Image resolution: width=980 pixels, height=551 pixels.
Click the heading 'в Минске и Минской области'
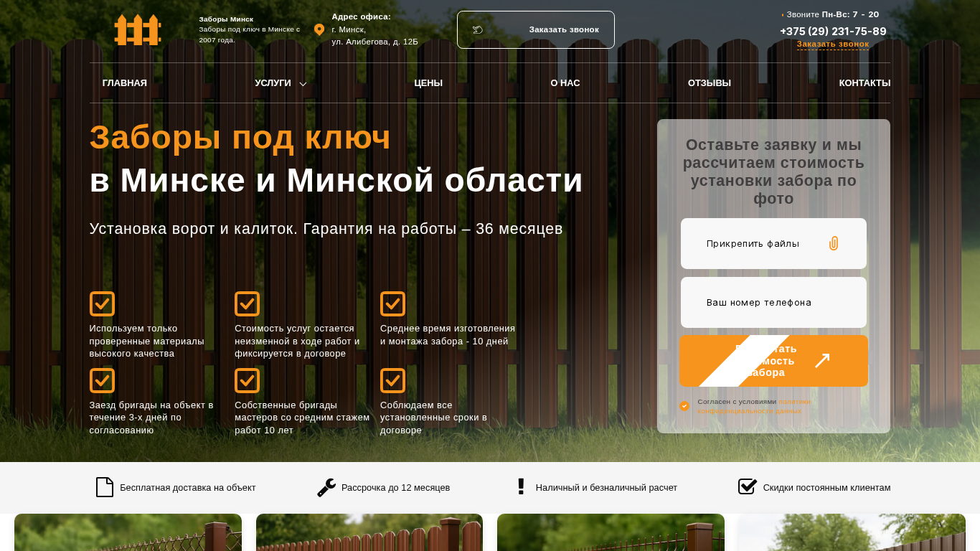click(336, 180)
